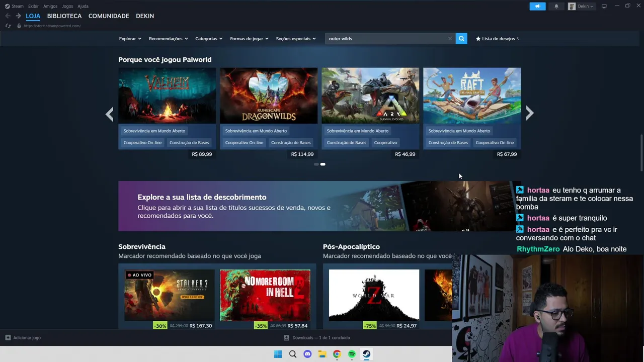Viewport: 644px width, 362px height.
Task: Open File Explorer from the taskbar
Action: pos(322,354)
